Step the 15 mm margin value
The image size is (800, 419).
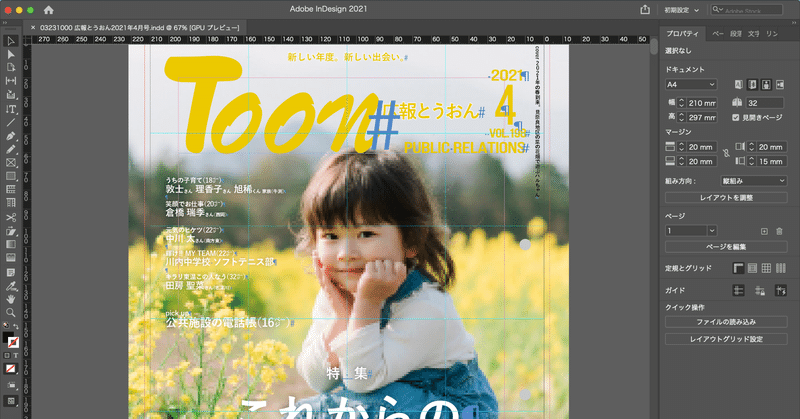tap(751, 161)
